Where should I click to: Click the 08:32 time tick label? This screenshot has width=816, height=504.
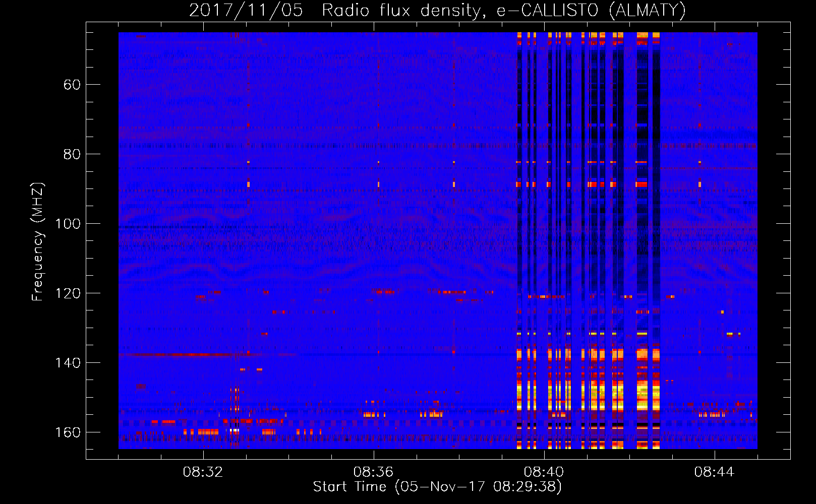[203, 472]
